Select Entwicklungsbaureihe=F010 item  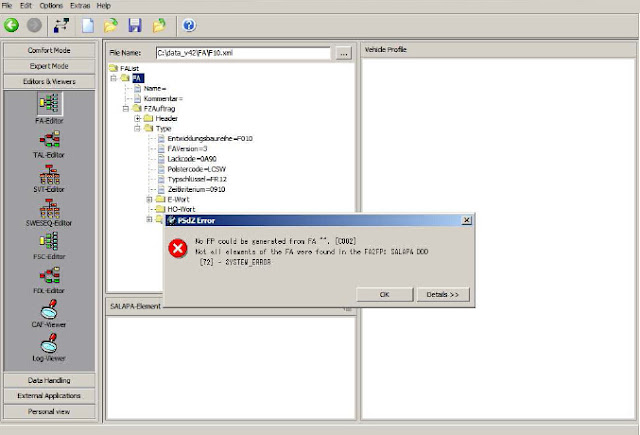coord(210,138)
